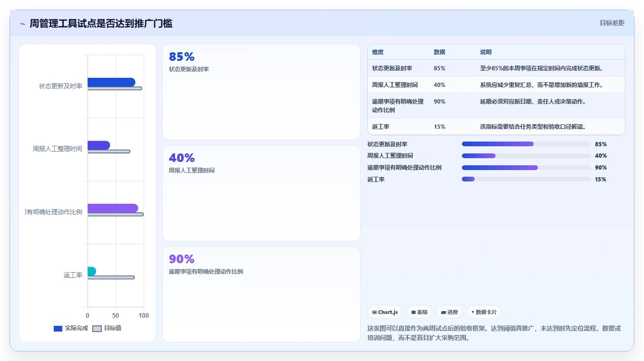Click 周报人工整理时间 label under the 40% card

192,171
